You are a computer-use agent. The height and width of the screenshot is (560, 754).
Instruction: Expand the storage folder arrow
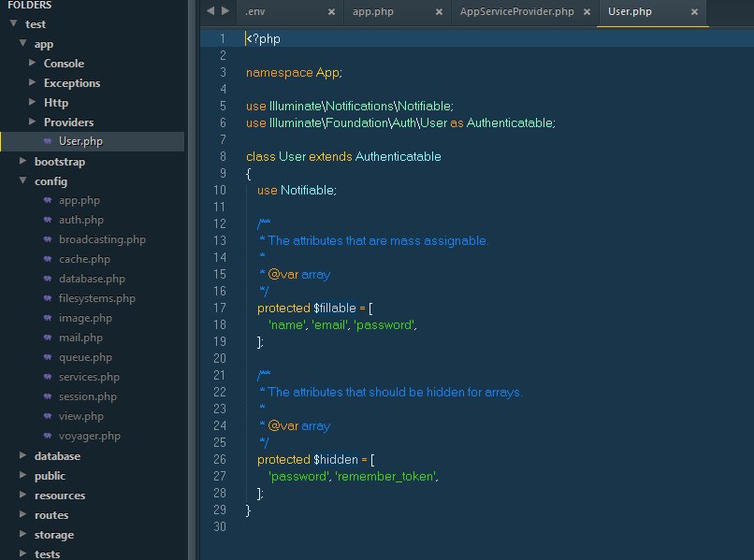22,534
